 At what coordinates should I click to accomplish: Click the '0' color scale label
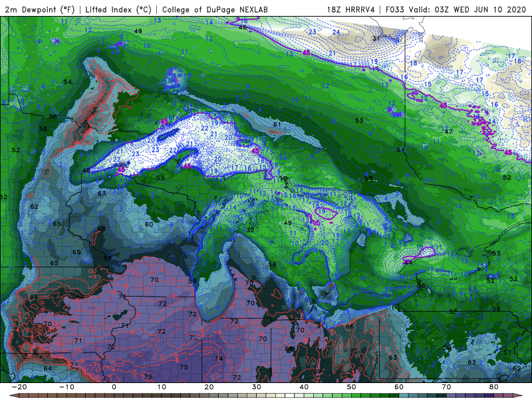(x=114, y=387)
